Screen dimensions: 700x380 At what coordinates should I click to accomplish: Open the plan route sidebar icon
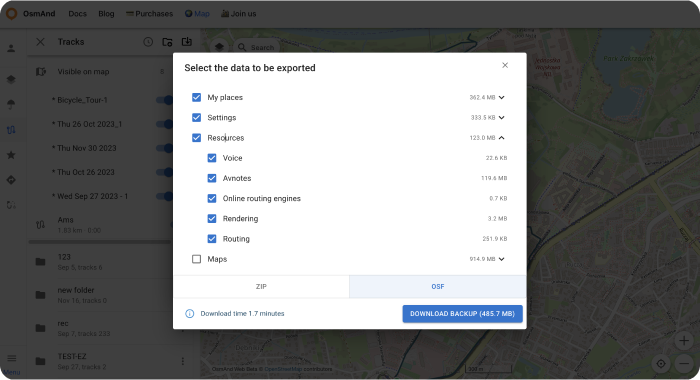coord(11,205)
